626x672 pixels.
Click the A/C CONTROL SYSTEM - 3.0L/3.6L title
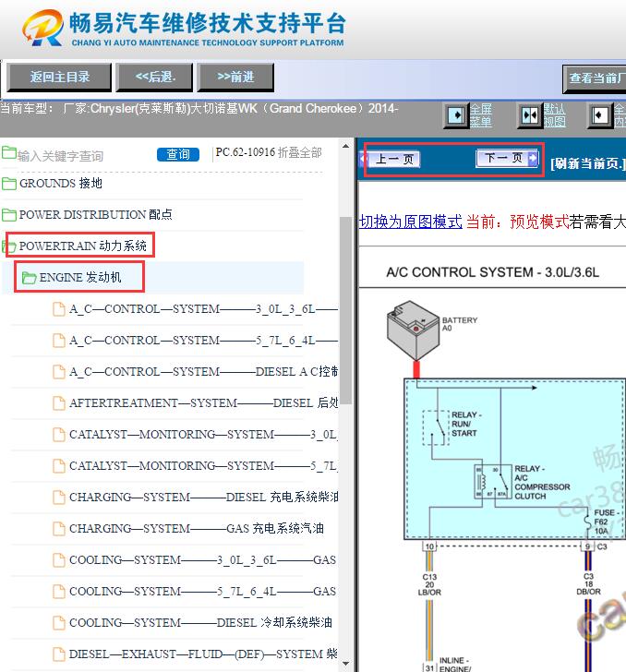point(492,272)
